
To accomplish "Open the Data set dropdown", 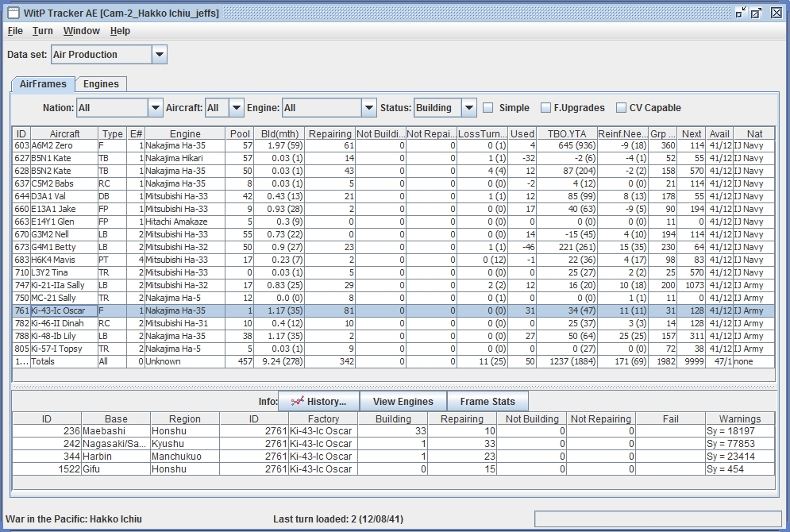I will (159, 55).
